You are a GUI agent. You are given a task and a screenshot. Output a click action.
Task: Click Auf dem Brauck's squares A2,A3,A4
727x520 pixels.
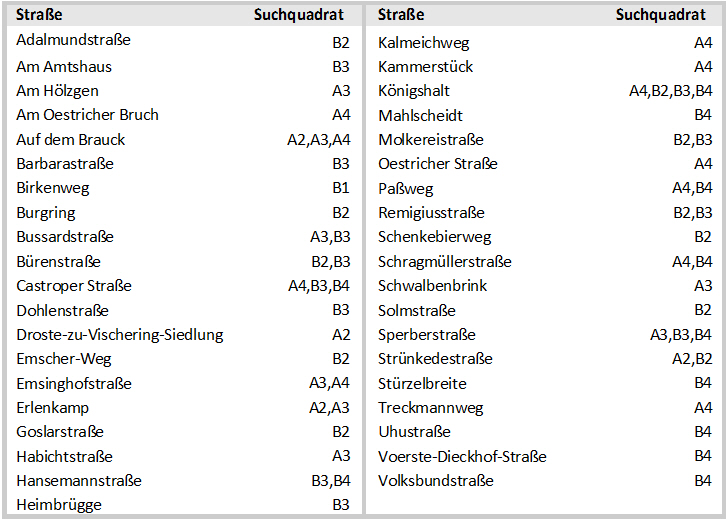click(x=319, y=140)
